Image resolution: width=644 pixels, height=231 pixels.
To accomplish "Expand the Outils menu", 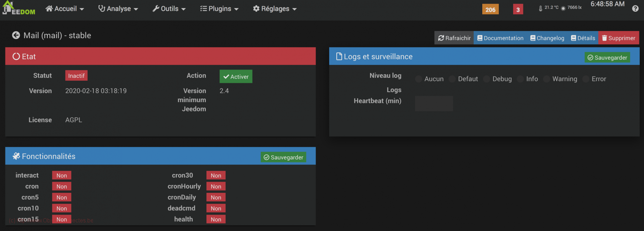I will (169, 9).
